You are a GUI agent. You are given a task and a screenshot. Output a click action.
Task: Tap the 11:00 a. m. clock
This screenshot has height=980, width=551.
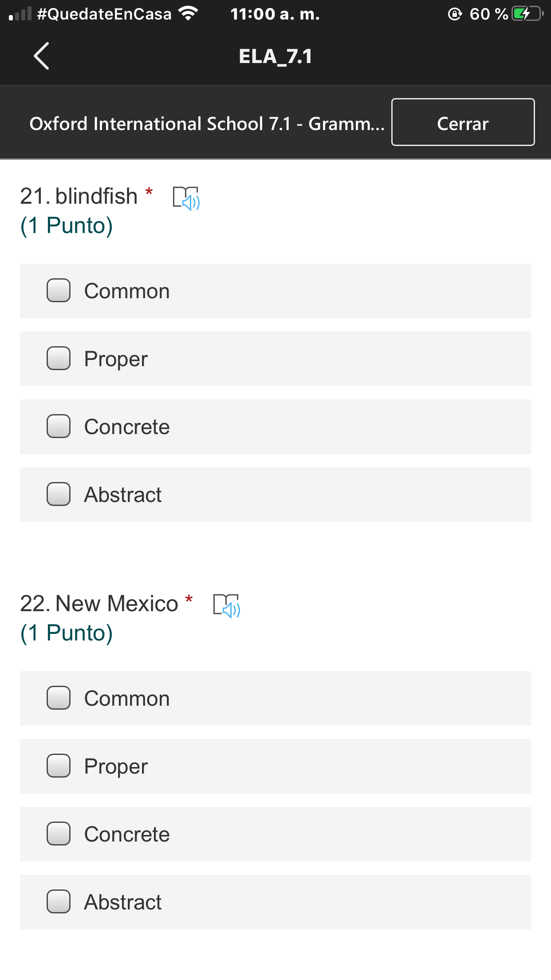pos(275,14)
